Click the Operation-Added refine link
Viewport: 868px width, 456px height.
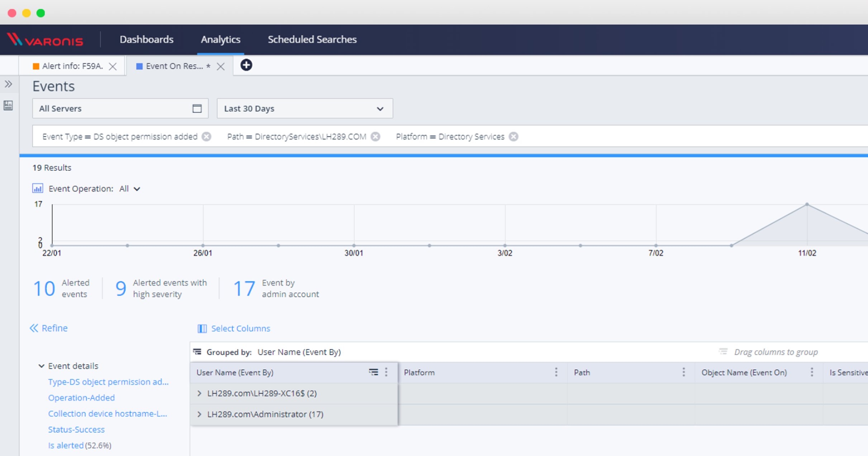(81, 398)
